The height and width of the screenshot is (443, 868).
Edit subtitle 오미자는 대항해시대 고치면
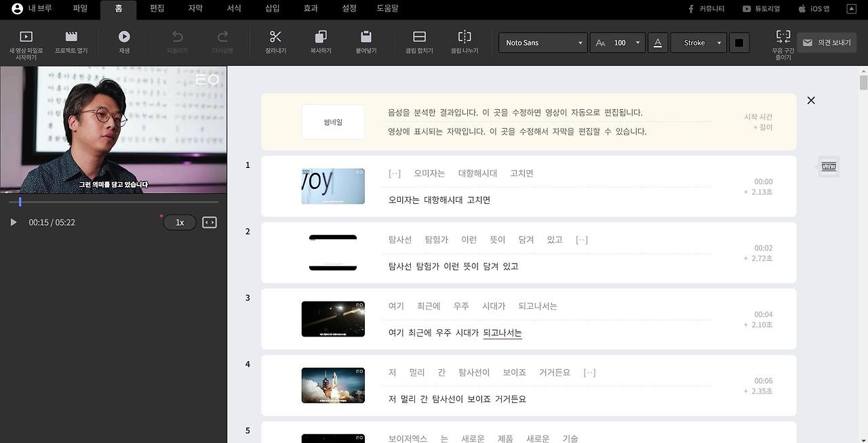[x=439, y=200]
